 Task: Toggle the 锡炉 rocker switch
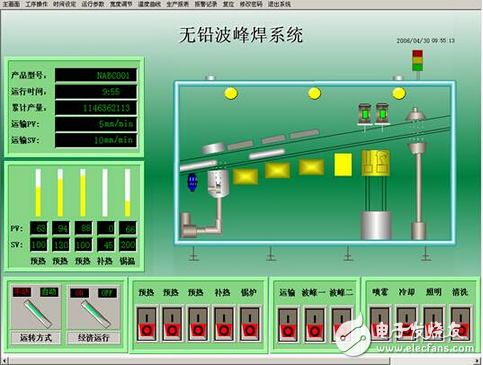(x=250, y=324)
